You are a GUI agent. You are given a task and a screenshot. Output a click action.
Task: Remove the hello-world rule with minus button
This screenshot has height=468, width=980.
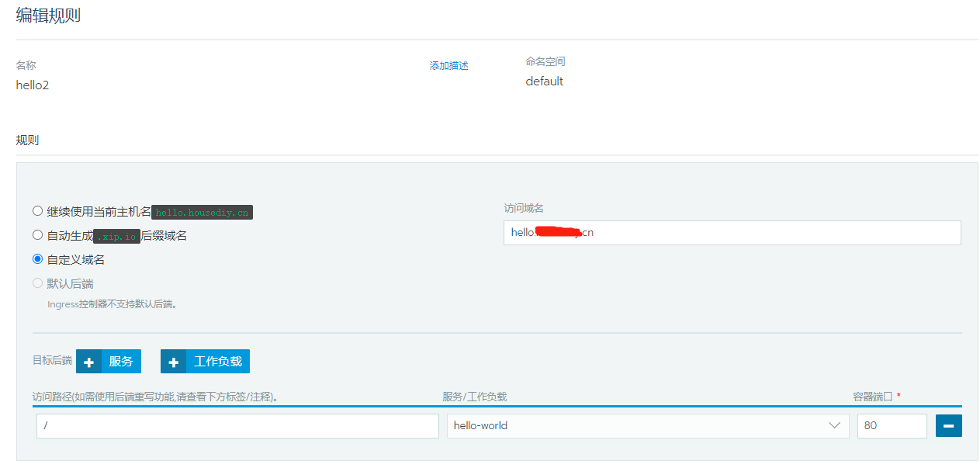pos(948,425)
